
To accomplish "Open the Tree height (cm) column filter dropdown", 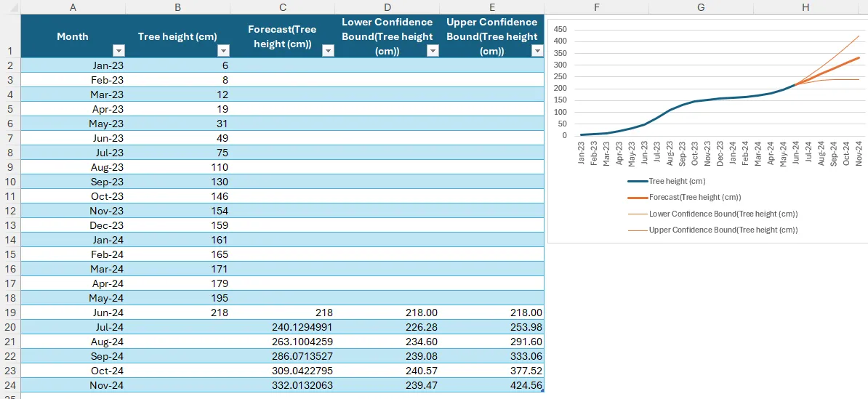I will coord(223,51).
